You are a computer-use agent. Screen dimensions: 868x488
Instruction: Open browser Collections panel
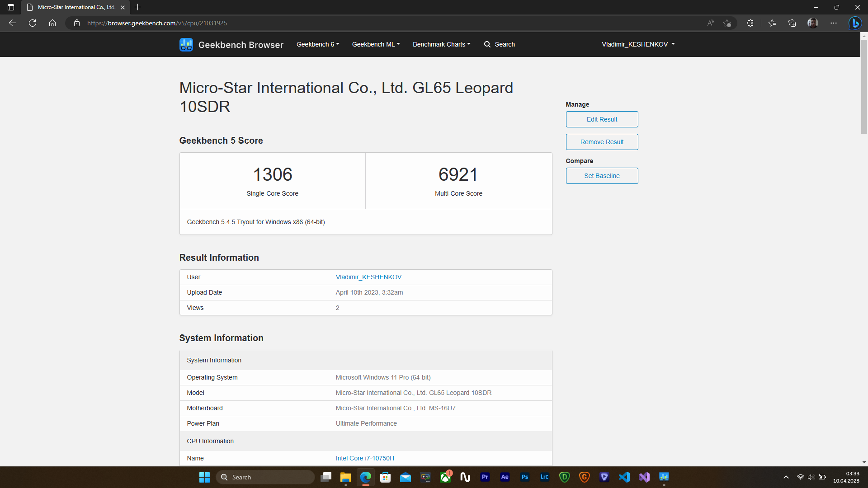792,23
